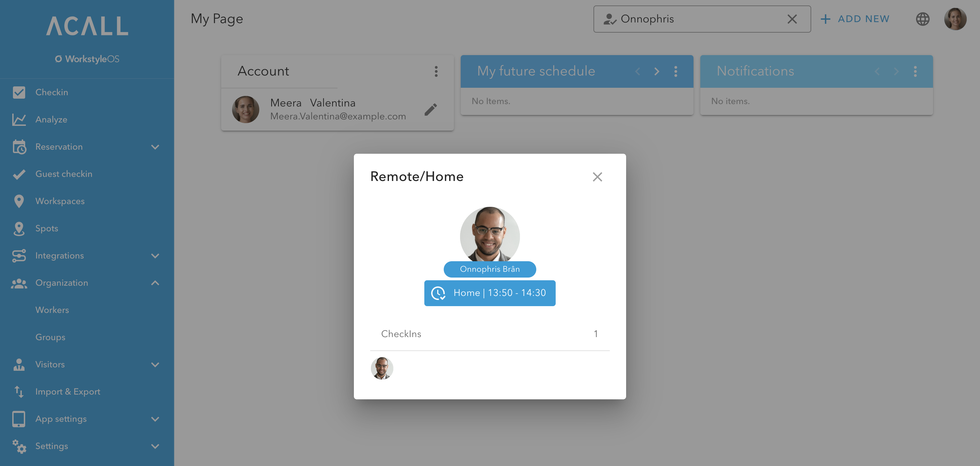Click the CheckIns count value 1
The height and width of the screenshot is (466, 980).
pyautogui.click(x=596, y=334)
